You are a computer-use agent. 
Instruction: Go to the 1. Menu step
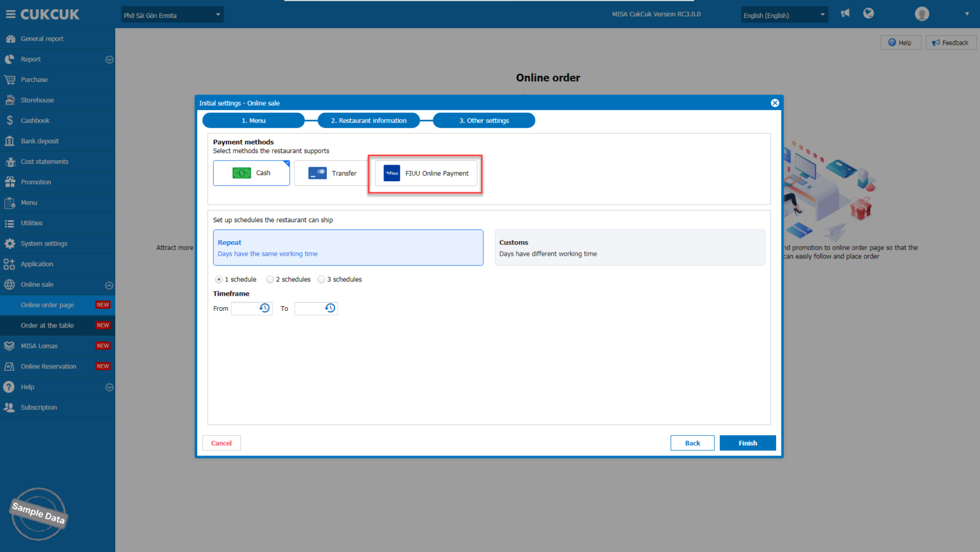[253, 121]
